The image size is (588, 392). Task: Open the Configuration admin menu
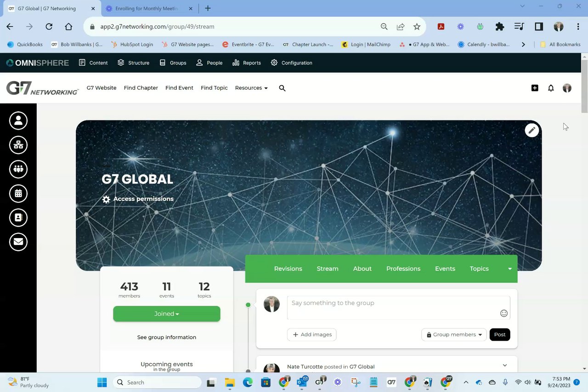coord(291,62)
